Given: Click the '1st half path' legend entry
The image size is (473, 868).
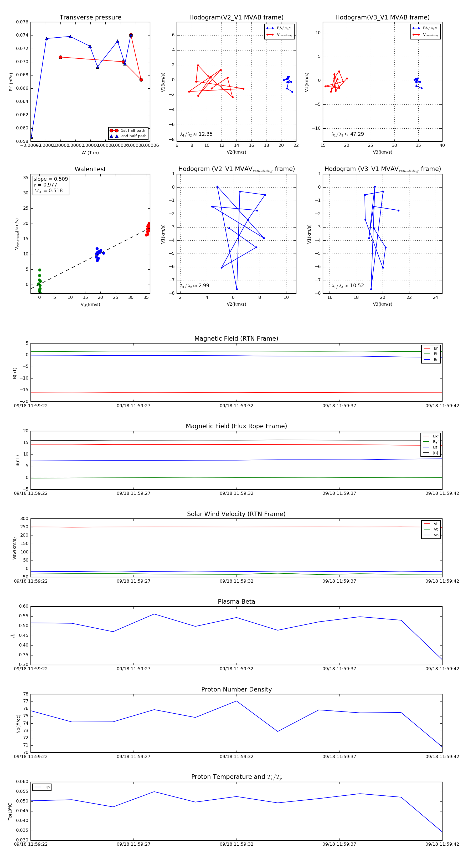Looking at the screenshot, I should [x=128, y=130].
